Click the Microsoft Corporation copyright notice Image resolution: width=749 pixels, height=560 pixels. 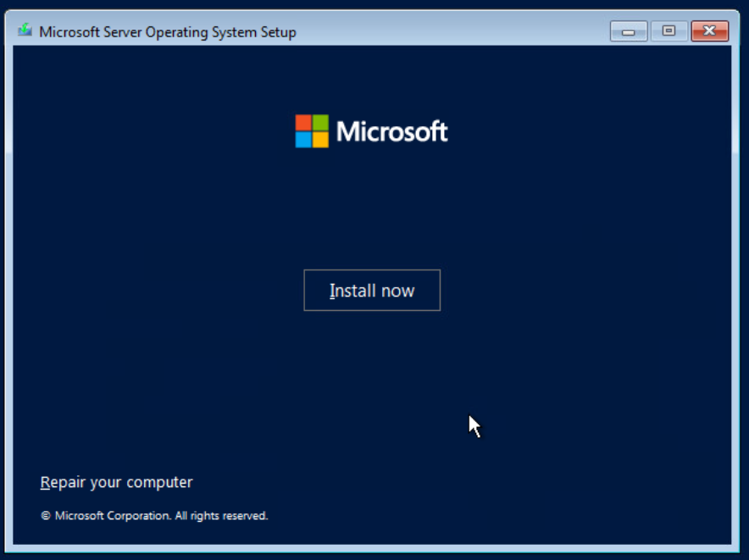pos(154,516)
